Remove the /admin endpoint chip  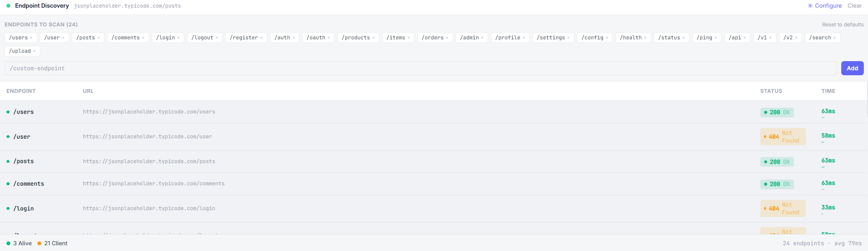[482, 38]
